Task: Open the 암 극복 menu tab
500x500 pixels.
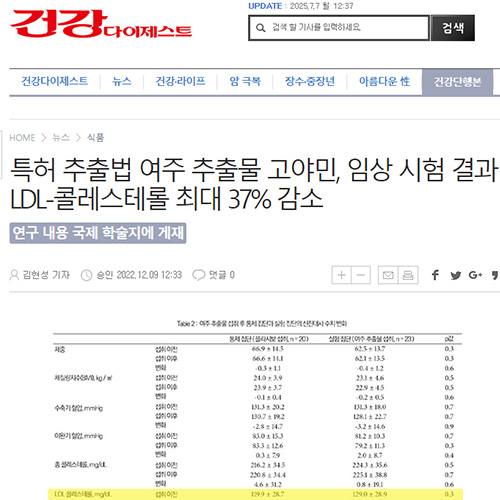Action: tap(245, 81)
